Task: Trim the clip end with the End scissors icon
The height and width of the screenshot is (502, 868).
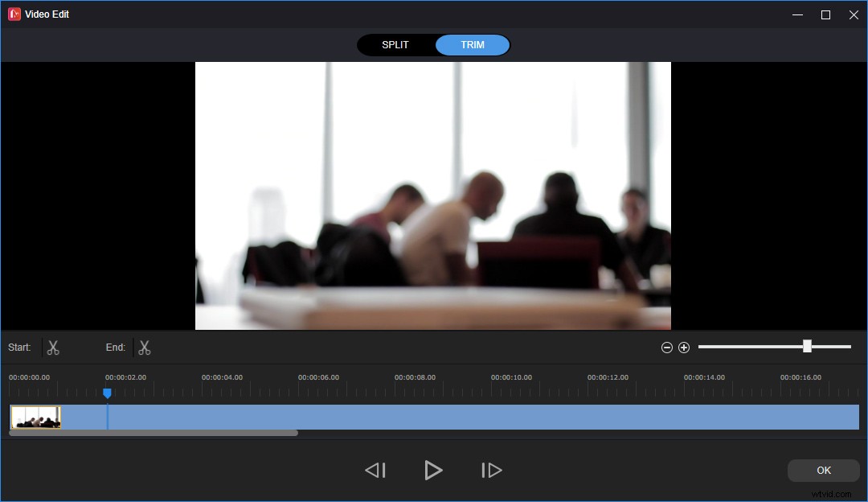Action: [x=145, y=347]
